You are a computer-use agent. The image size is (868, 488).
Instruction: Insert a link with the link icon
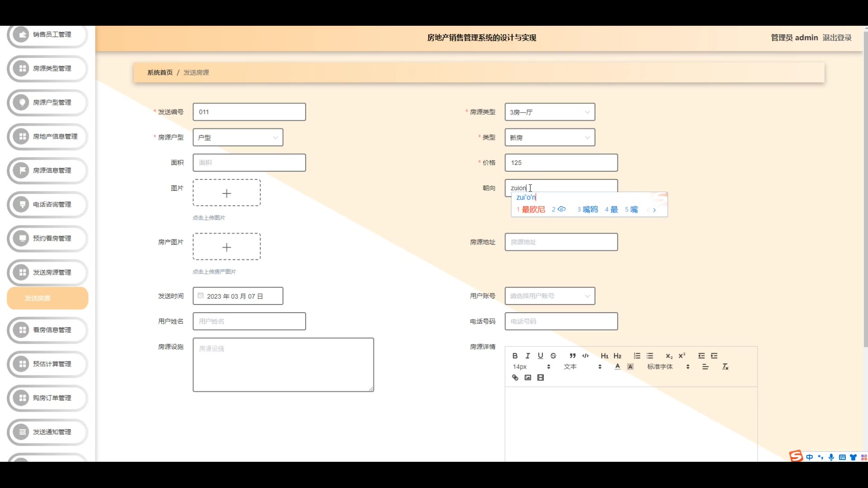(x=515, y=377)
